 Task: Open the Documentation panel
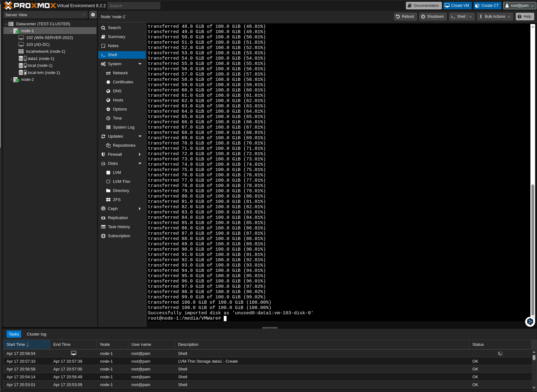coord(423,5)
